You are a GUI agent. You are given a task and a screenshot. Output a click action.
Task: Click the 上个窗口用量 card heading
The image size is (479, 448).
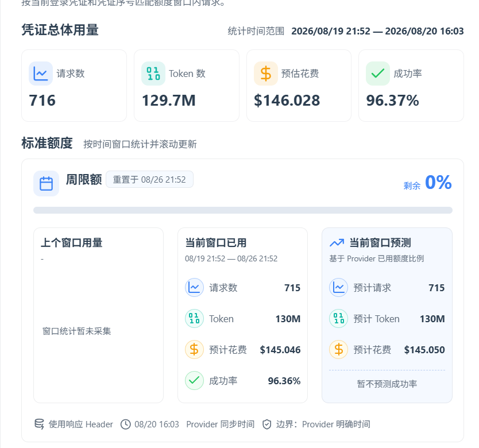[x=71, y=243]
